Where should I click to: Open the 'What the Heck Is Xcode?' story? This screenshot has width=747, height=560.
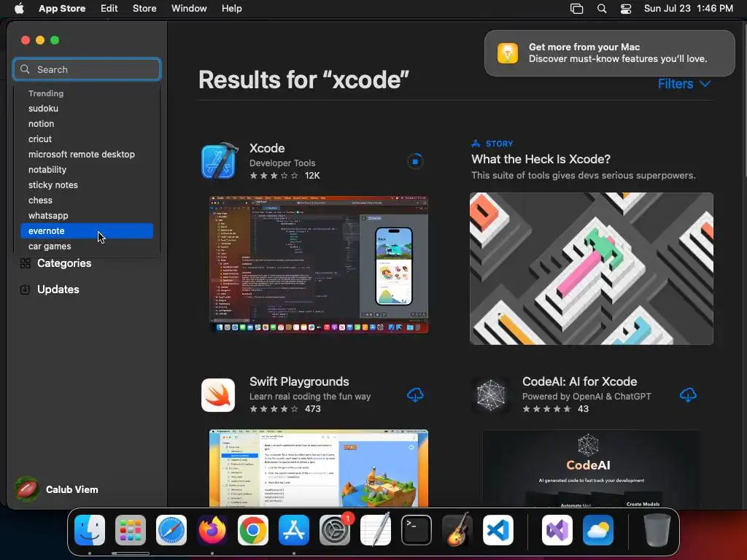point(541,159)
